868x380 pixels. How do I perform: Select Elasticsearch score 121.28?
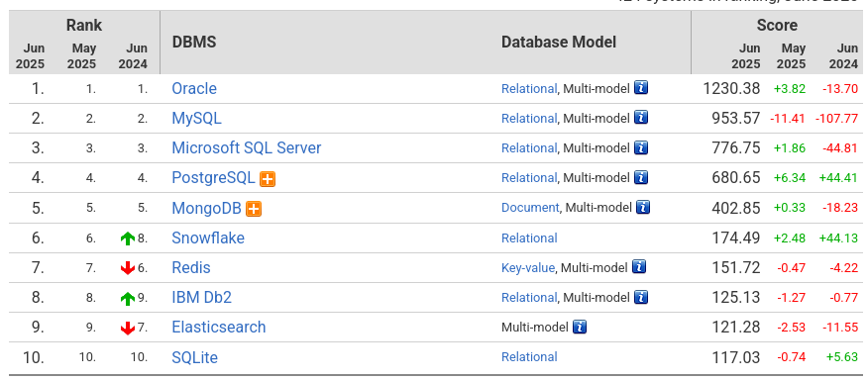tap(735, 328)
